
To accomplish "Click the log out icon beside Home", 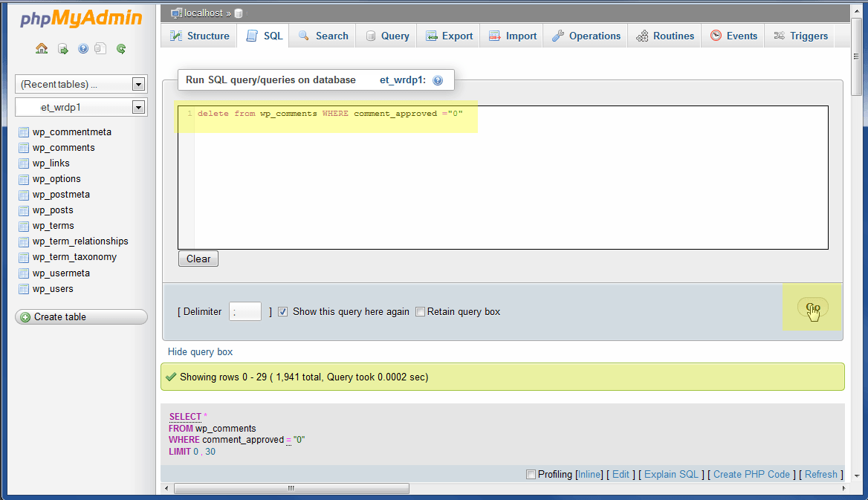I will pos(63,49).
